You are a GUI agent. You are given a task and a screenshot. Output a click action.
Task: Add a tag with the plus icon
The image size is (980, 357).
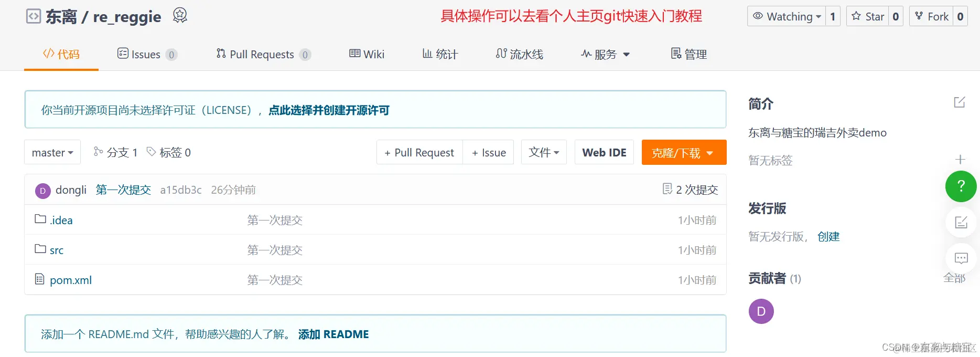[x=960, y=160]
